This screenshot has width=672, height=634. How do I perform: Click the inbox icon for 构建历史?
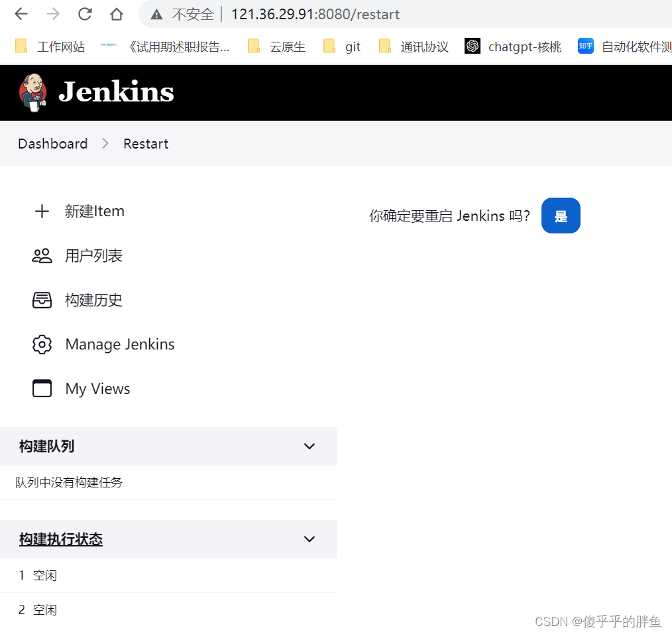point(42,300)
